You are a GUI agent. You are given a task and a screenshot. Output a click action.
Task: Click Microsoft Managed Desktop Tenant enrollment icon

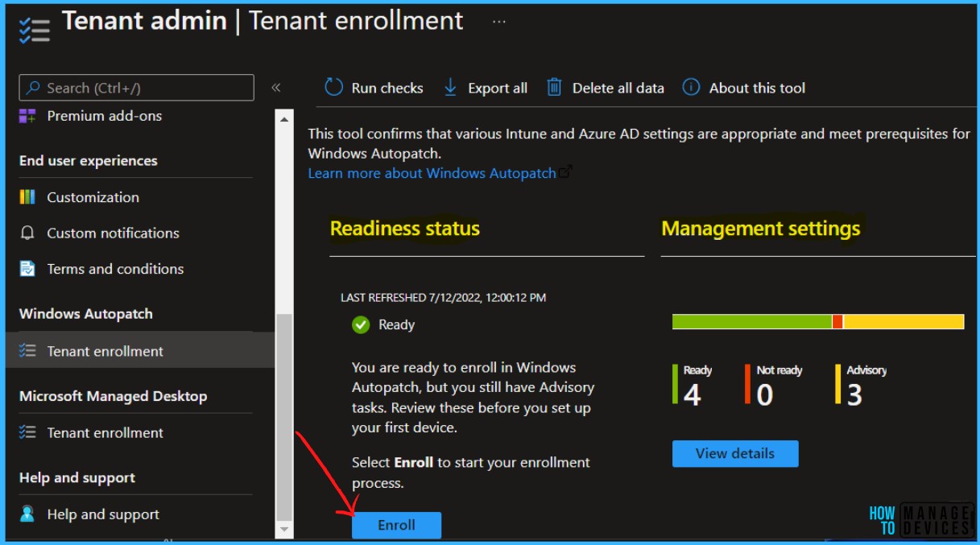coord(27,432)
